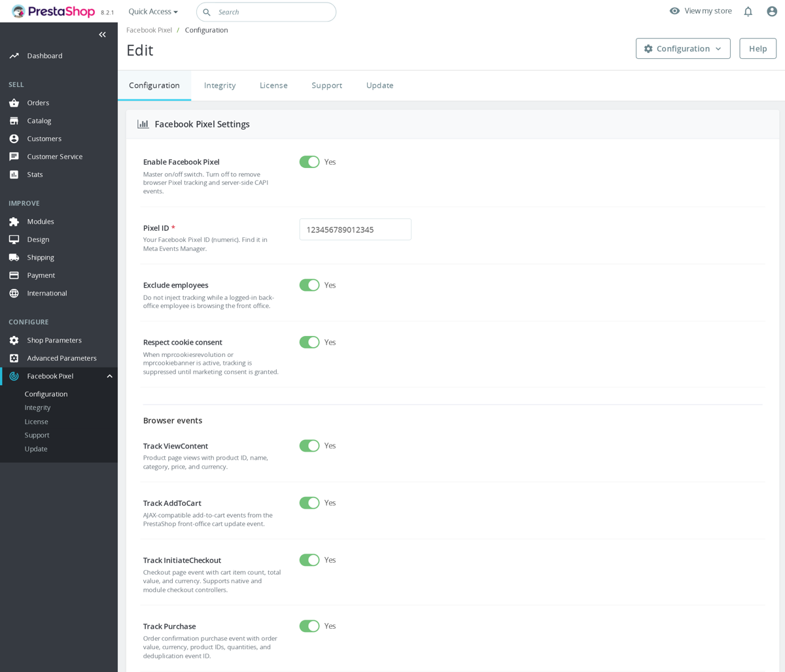Click the Modules puzzle icon
Image resolution: width=785 pixels, height=672 pixels.
pyautogui.click(x=14, y=222)
